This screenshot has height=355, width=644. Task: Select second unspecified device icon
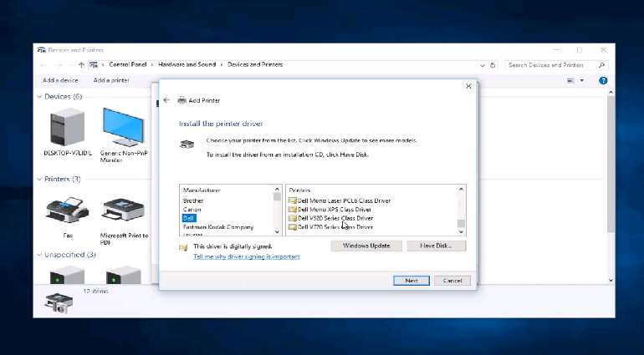coord(124,275)
